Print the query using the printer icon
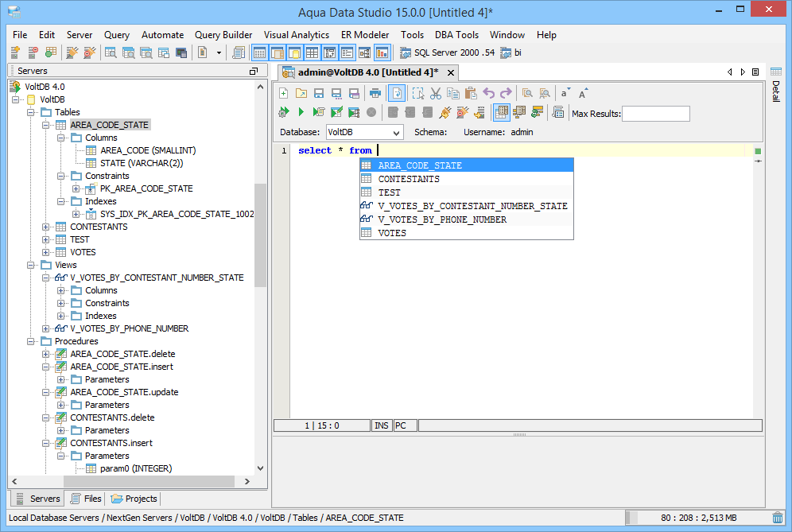The image size is (792, 532). click(x=375, y=94)
